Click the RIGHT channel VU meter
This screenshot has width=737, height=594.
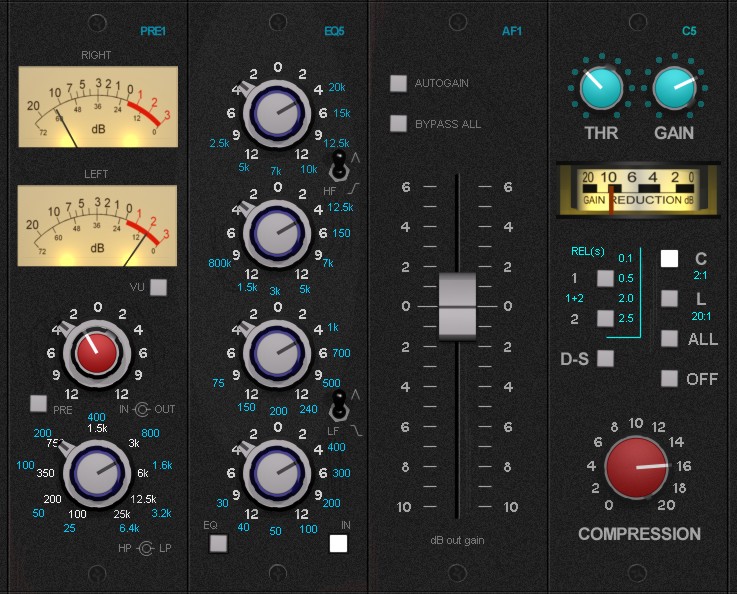(98, 107)
